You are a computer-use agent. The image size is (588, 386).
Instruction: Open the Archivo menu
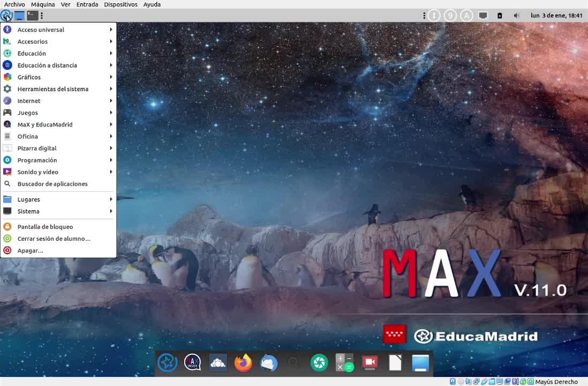point(14,4)
